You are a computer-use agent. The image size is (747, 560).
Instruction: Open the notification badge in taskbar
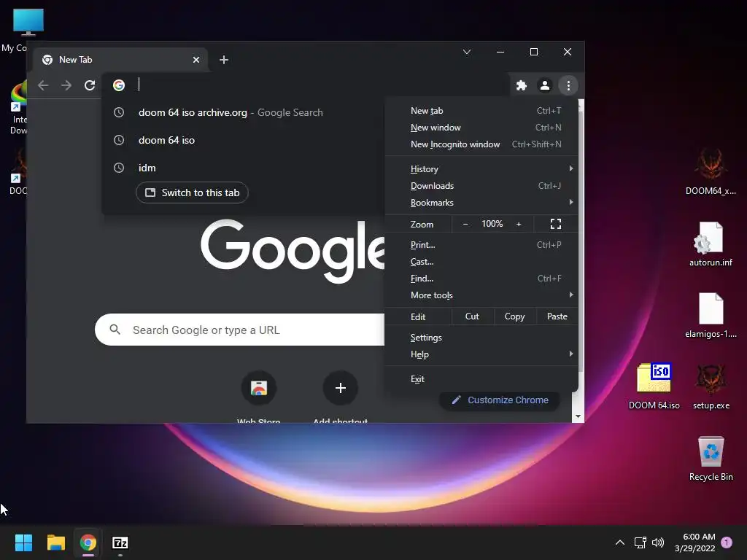(x=727, y=542)
